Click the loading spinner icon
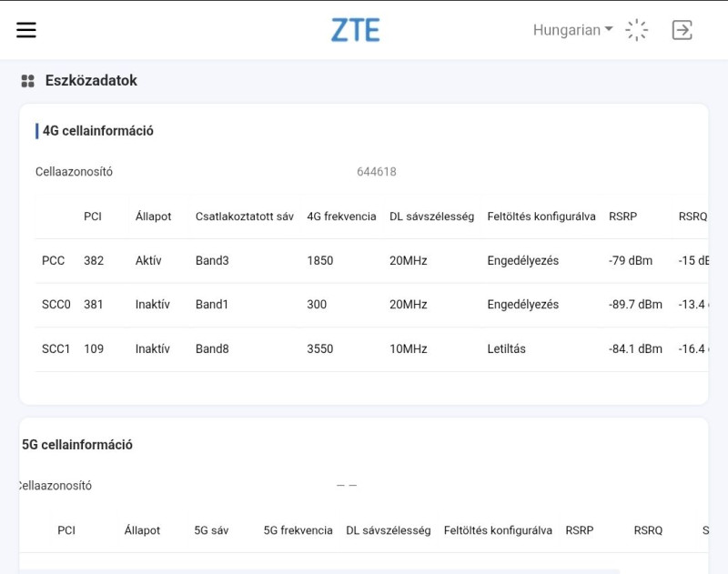 637,30
